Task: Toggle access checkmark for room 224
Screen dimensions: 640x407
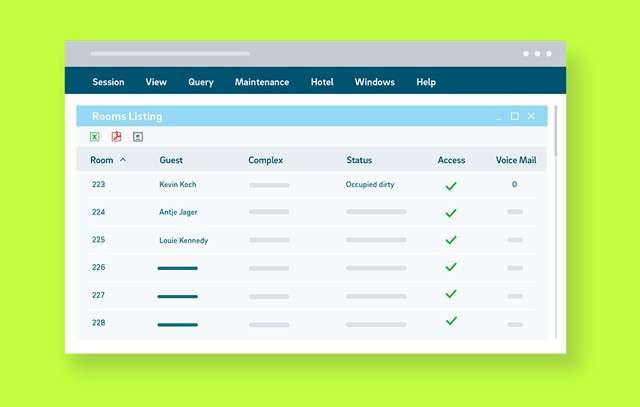Action: coord(451,213)
